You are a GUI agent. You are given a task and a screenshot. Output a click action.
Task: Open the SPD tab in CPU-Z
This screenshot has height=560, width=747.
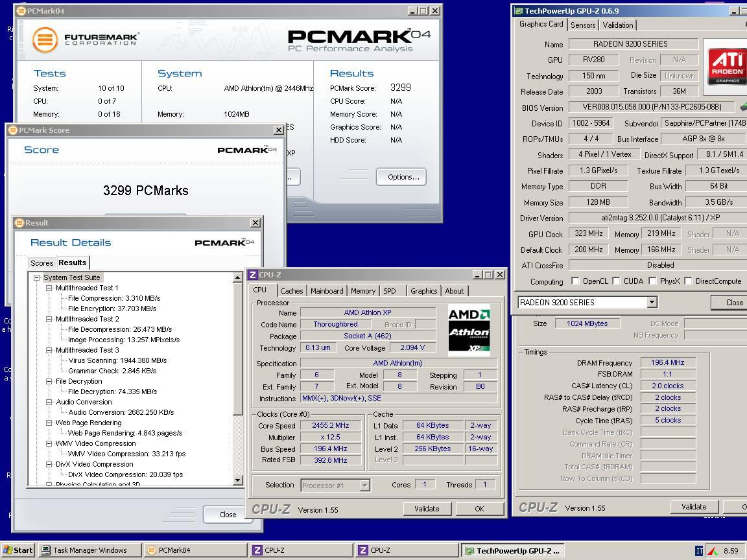390,291
